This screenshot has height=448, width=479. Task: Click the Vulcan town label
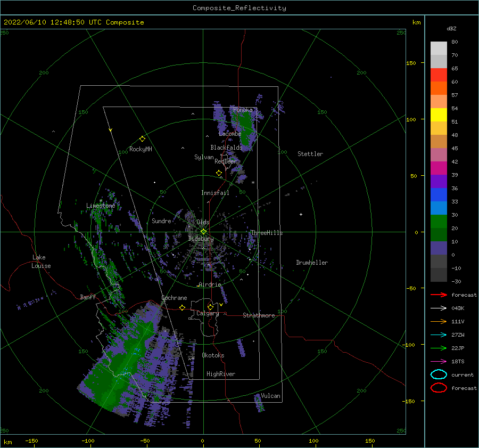click(x=270, y=396)
